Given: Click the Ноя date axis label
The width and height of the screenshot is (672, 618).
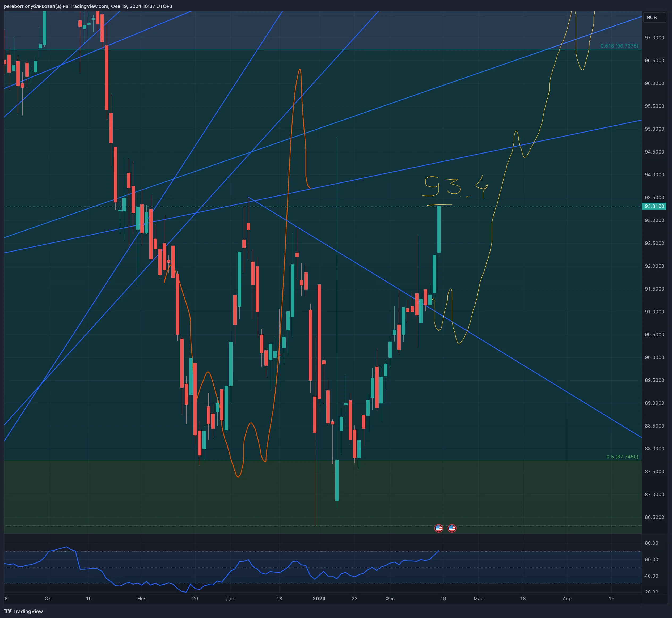Looking at the screenshot, I should (142, 598).
